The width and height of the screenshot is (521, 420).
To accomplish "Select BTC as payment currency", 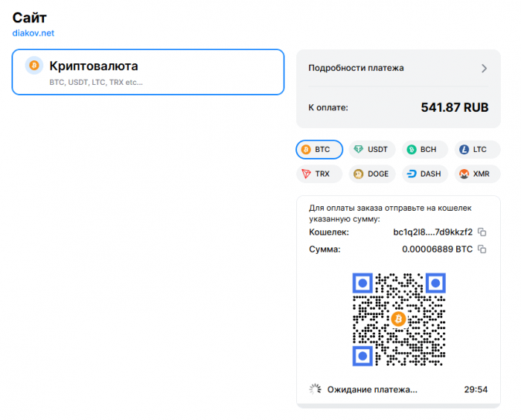I will coord(319,150).
